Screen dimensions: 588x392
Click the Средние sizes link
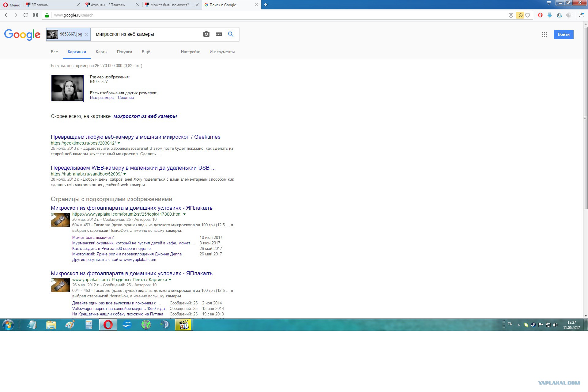point(126,98)
